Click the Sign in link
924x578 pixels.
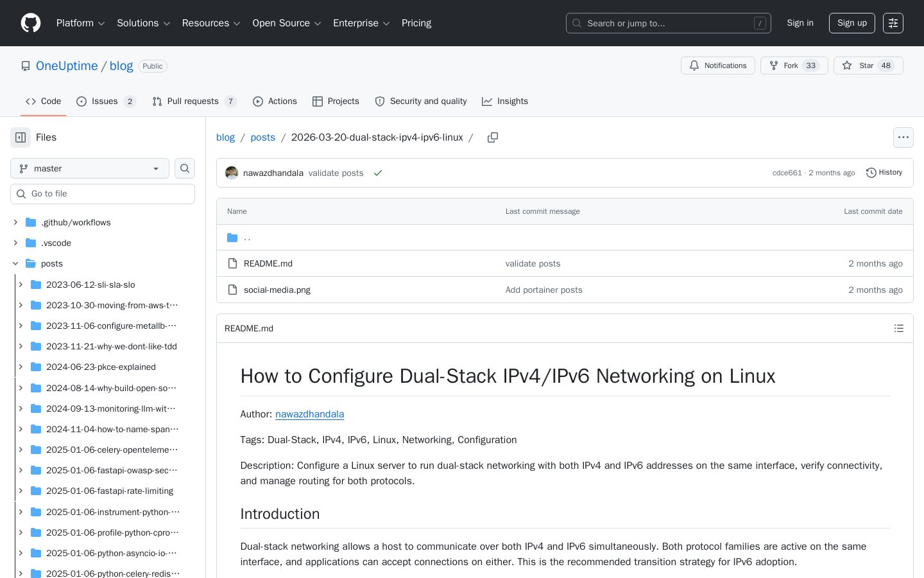(x=800, y=23)
